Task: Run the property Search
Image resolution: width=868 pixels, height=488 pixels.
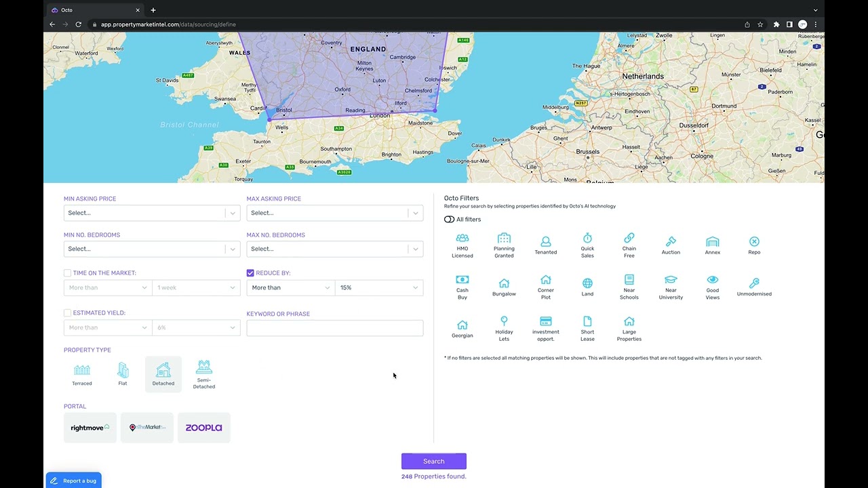Action: (x=434, y=462)
